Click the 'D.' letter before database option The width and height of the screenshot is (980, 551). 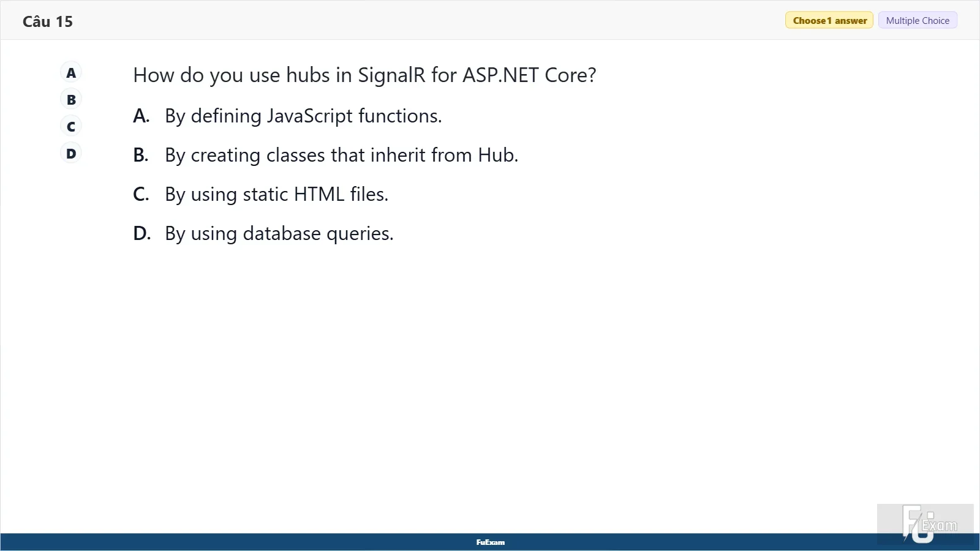[x=142, y=233]
